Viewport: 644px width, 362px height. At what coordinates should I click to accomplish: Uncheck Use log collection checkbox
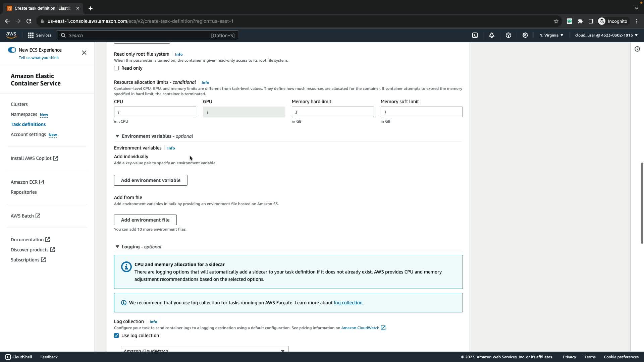[x=116, y=336]
